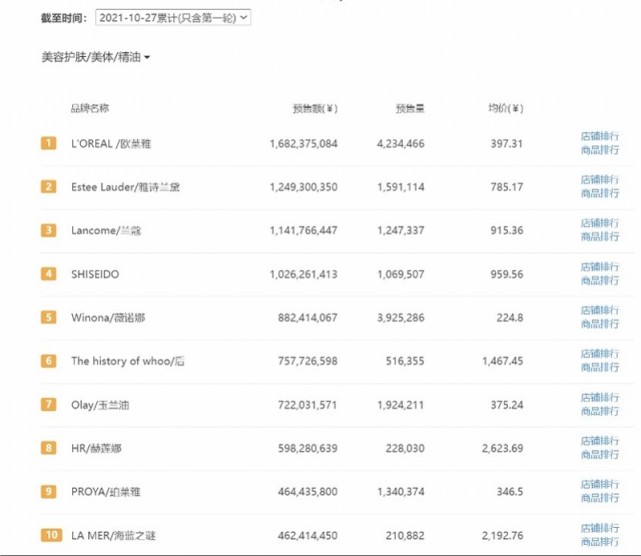This screenshot has width=641, height=556.
Task: Click the 预售量 column header
Action: point(410,108)
